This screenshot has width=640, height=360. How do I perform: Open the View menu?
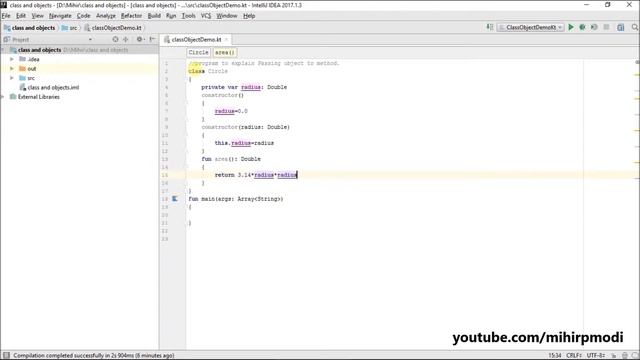coord(38,16)
